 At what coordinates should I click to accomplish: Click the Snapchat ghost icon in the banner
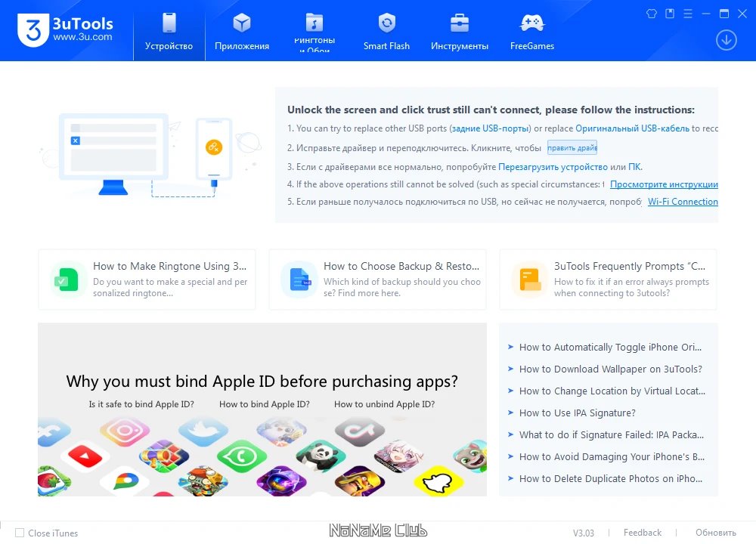(x=438, y=481)
